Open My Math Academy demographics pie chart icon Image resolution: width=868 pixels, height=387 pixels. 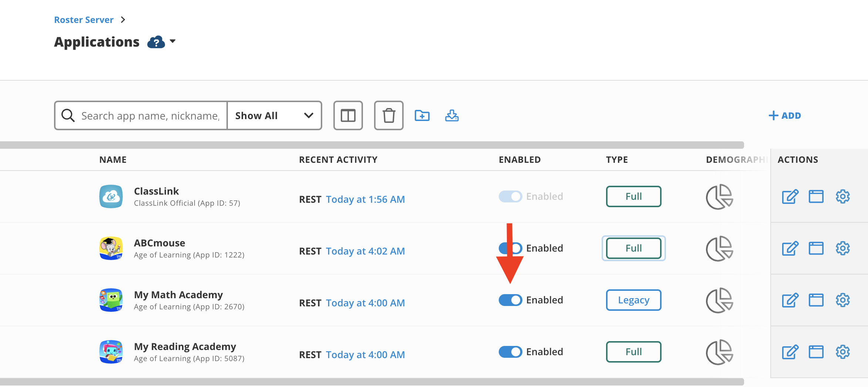tap(719, 300)
